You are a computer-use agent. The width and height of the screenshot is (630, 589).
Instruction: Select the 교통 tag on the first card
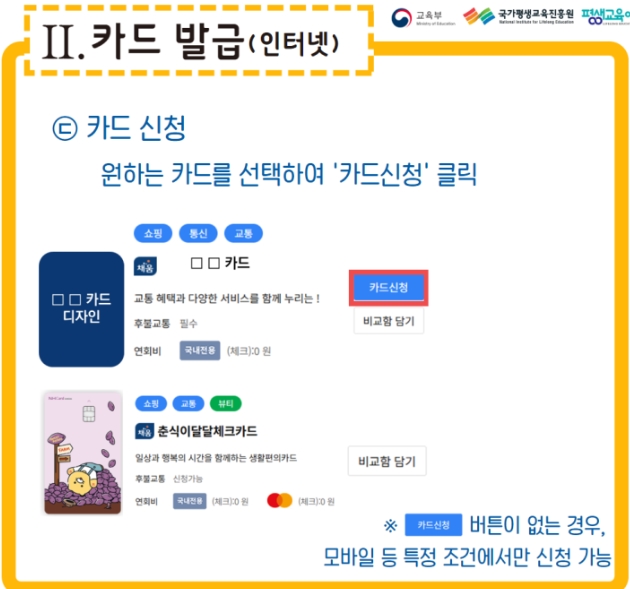point(243,233)
